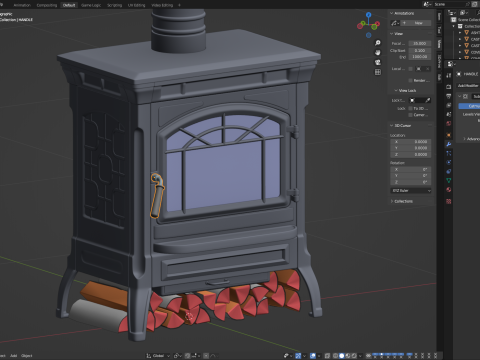Image resolution: width=480 pixels, height=360 pixels.
Task: Open the Render properties tab icon
Action: click(x=449, y=87)
